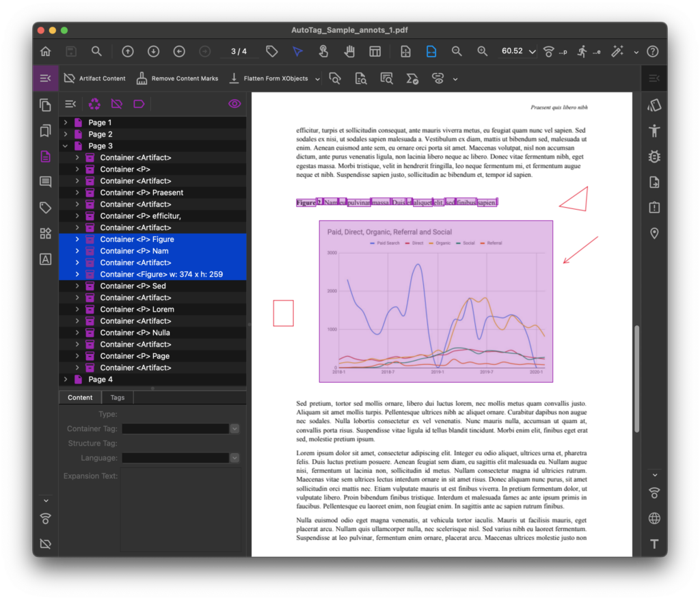Screen dimensions: 700x600
Task: Expand Container <Figure> w: 374 x h: 259
Action: coord(77,274)
